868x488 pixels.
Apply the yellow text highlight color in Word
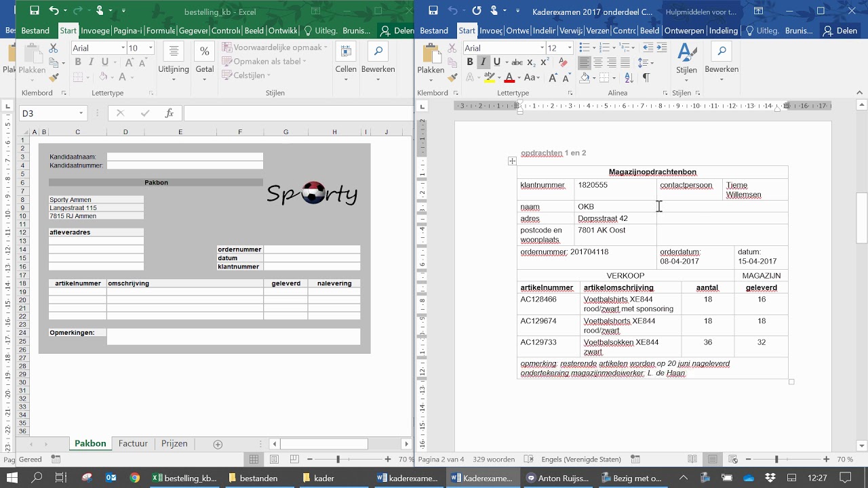489,78
